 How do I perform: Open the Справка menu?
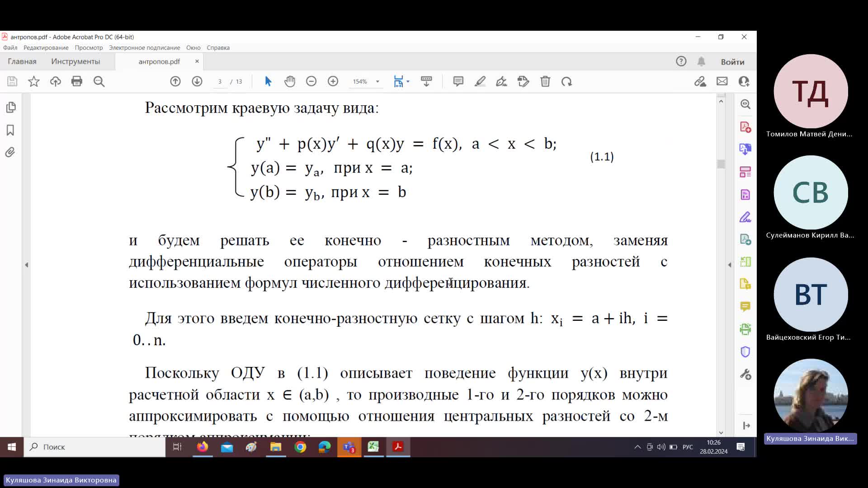[x=218, y=47]
